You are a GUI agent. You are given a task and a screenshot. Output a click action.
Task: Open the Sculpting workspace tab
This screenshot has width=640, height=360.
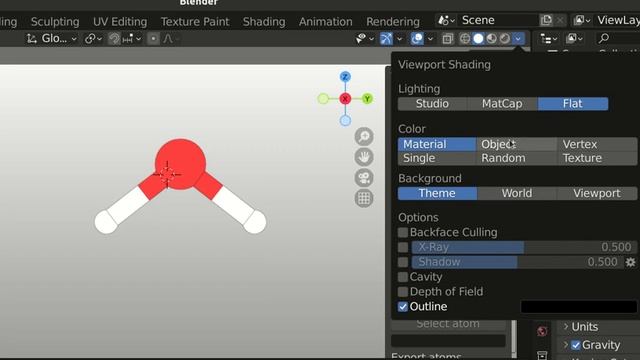(55, 22)
